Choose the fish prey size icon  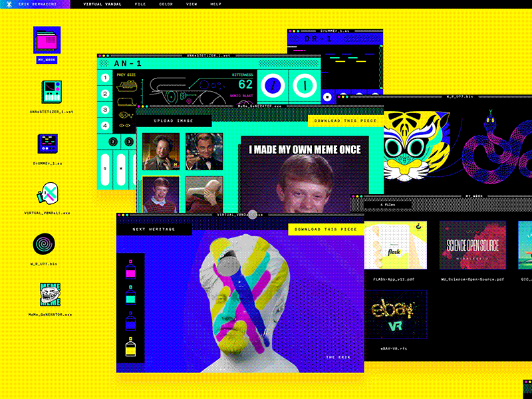pos(125,115)
